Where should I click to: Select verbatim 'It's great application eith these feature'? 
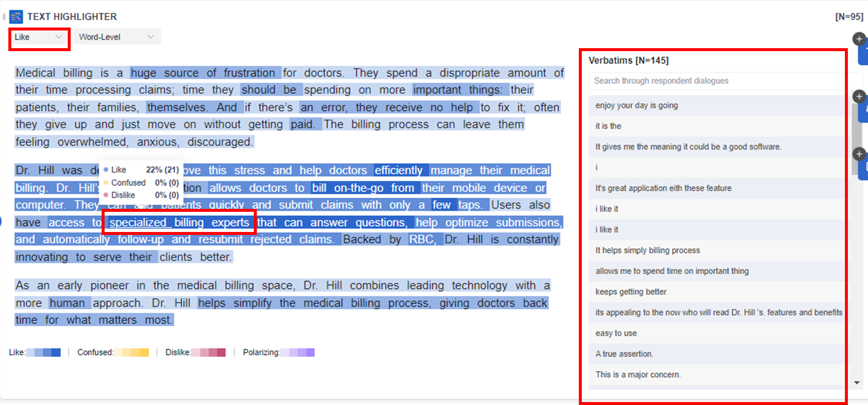tap(717, 188)
